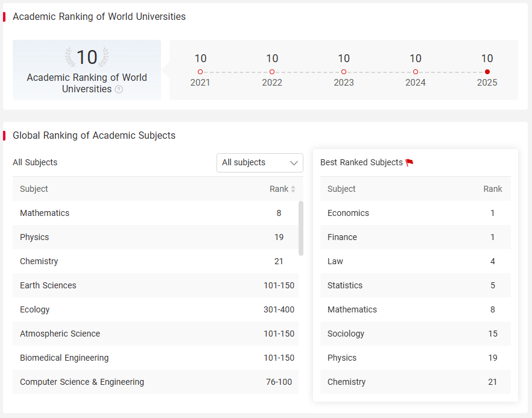Click Biomedical Engineering subject row
Screen dimensions: 532x418
156,358
